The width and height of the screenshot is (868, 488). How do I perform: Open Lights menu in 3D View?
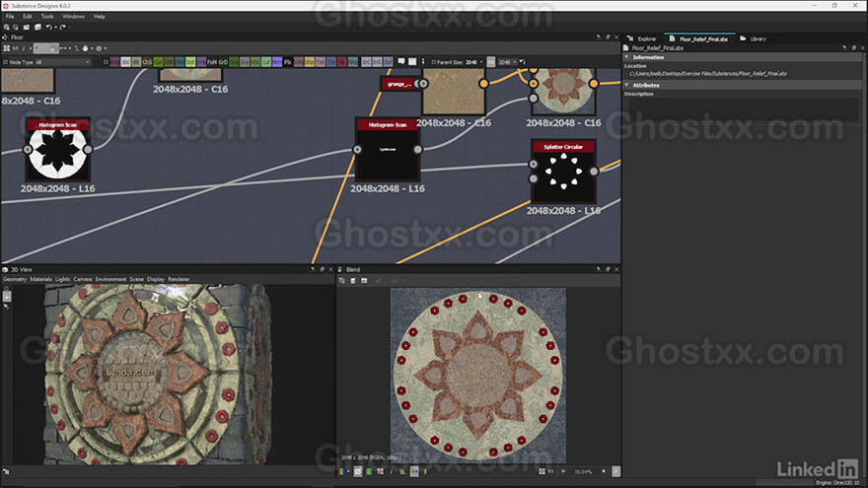(x=62, y=279)
